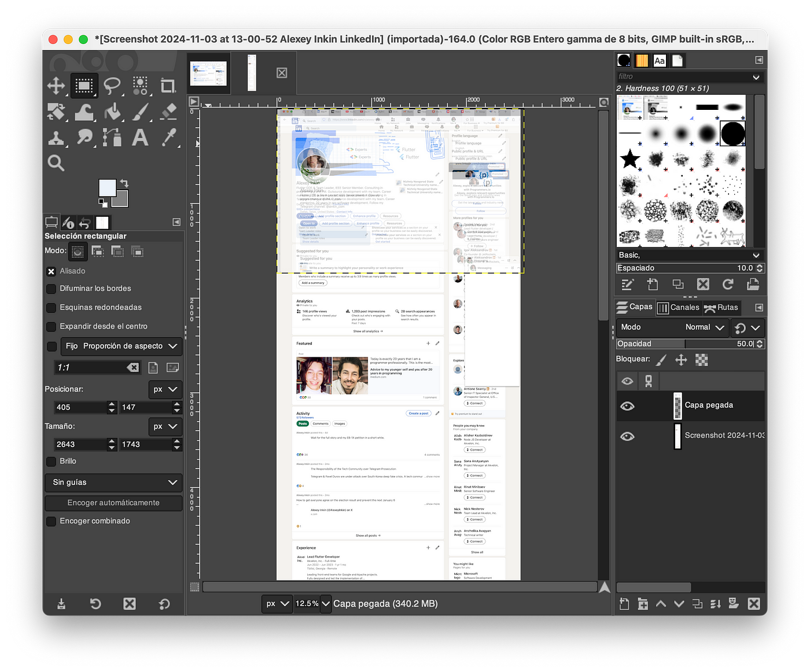
Task: Open the Proporción de aspecto dropdown
Action: pos(122,346)
